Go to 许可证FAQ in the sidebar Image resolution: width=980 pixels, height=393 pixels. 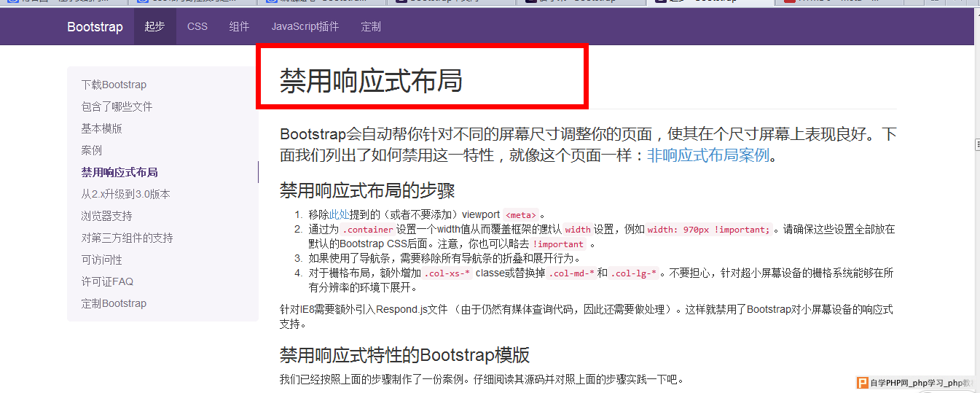(x=107, y=281)
